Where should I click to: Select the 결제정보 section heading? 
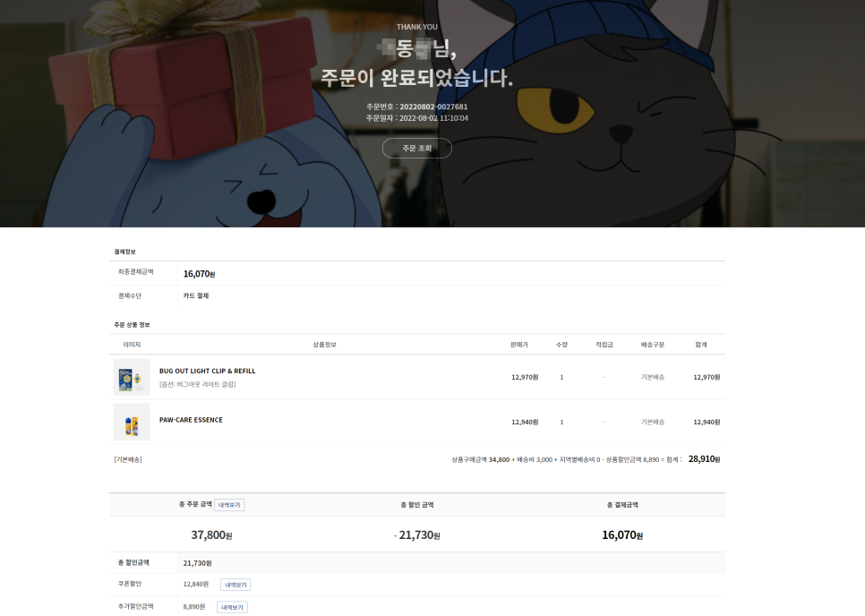point(124,252)
